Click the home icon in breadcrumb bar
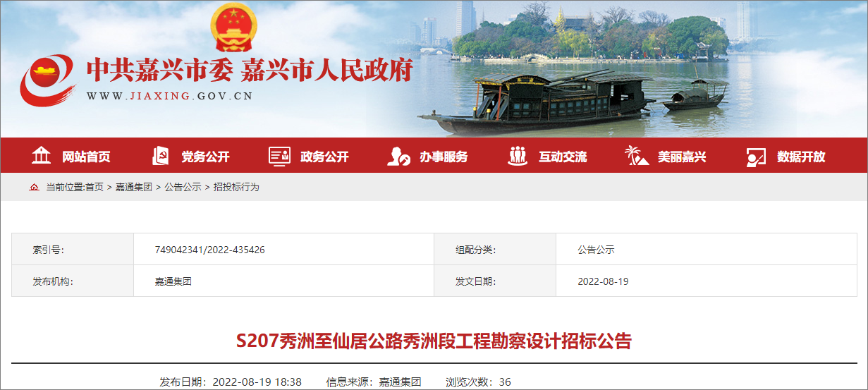 (x=34, y=187)
